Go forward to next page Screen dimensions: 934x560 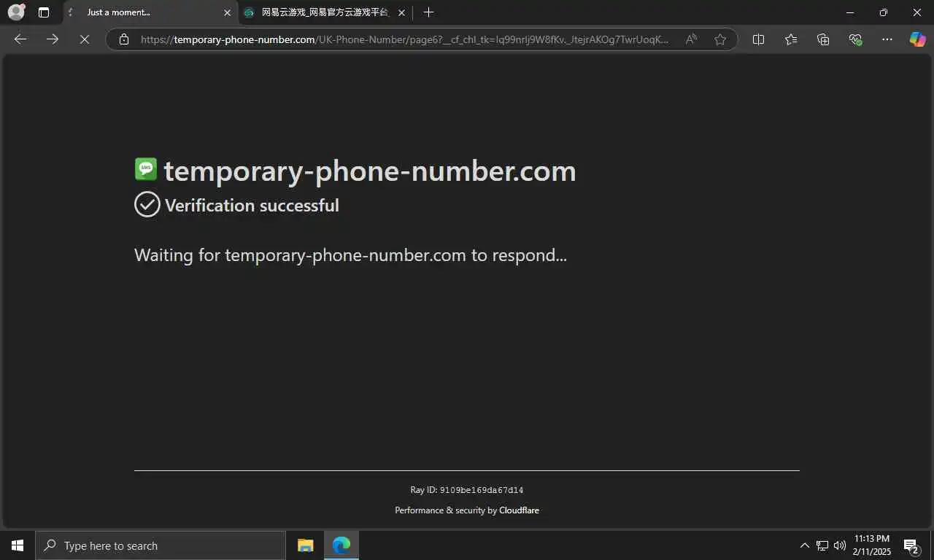[x=53, y=39]
